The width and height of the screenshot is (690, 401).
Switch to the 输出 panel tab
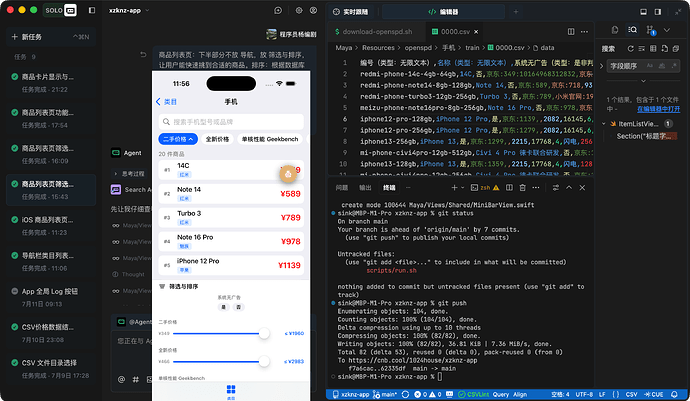pos(365,188)
